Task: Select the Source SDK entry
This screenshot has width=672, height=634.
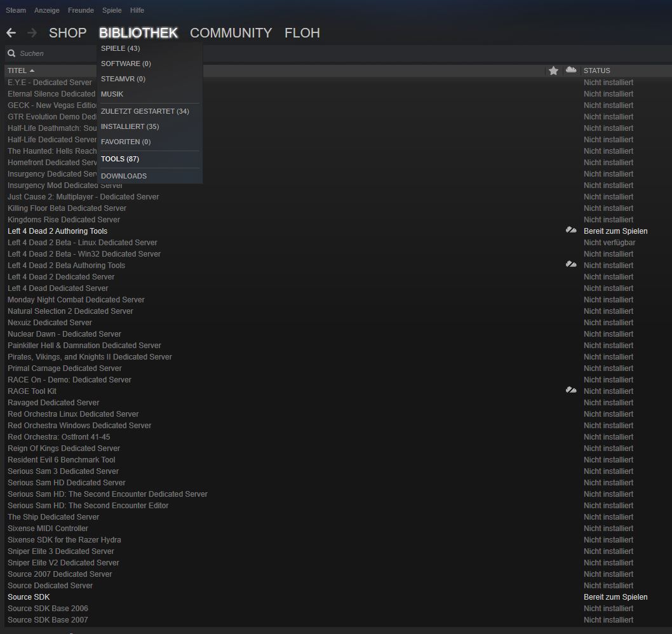Action: pyautogui.click(x=29, y=597)
